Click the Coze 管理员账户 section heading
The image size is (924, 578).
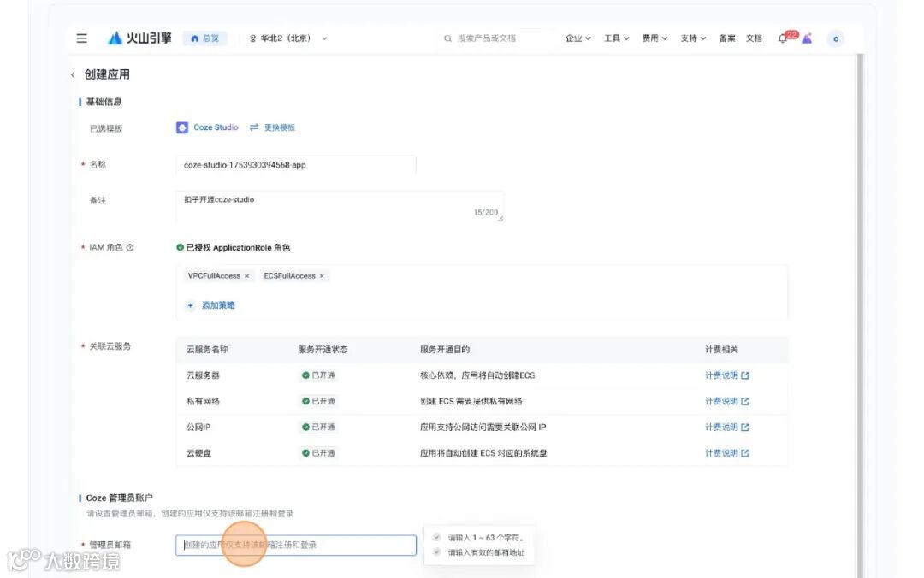click(x=119, y=498)
